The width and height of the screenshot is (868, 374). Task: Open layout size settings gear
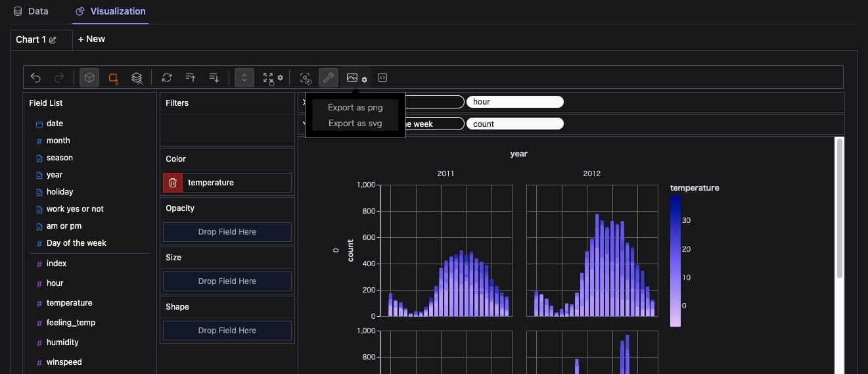[x=280, y=78]
